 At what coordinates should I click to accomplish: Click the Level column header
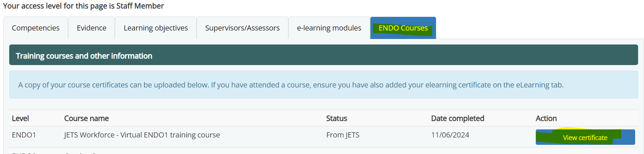pyautogui.click(x=20, y=118)
